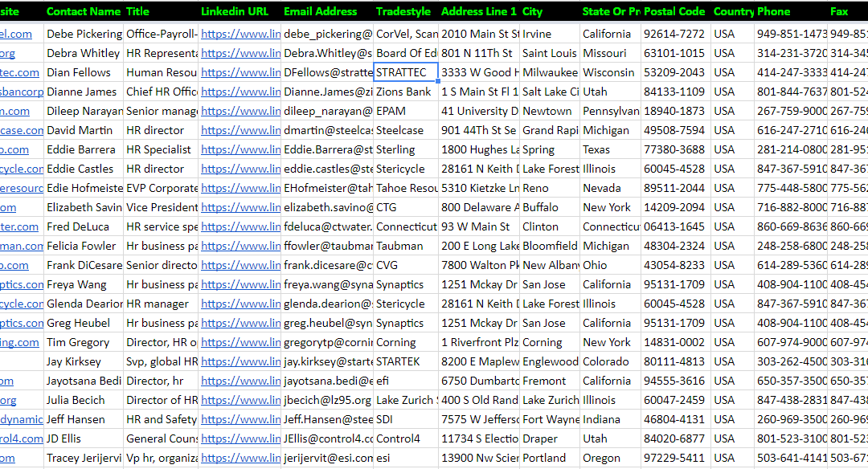The height and width of the screenshot is (469, 868).
Task: Select the 93 W Main St address cell
Action: coord(479,226)
